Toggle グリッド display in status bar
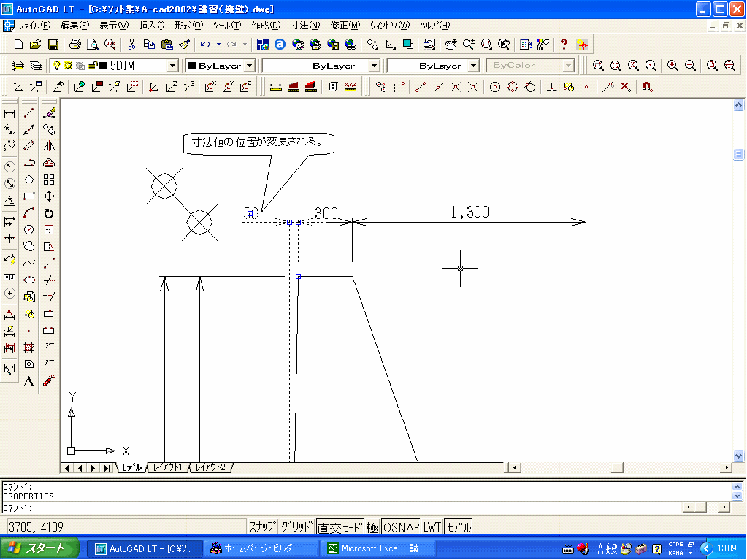Screen dimensions: 747x560 click(296, 526)
